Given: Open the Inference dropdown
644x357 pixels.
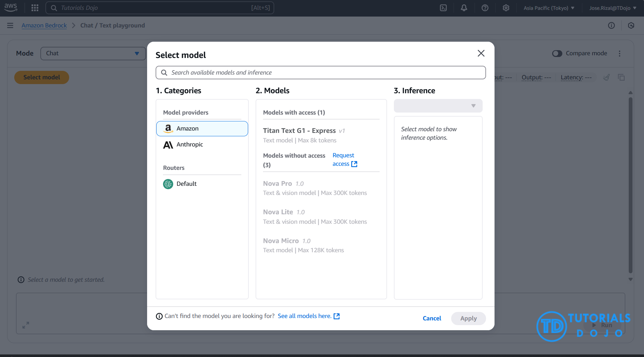Looking at the screenshot, I should click(438, 106).
